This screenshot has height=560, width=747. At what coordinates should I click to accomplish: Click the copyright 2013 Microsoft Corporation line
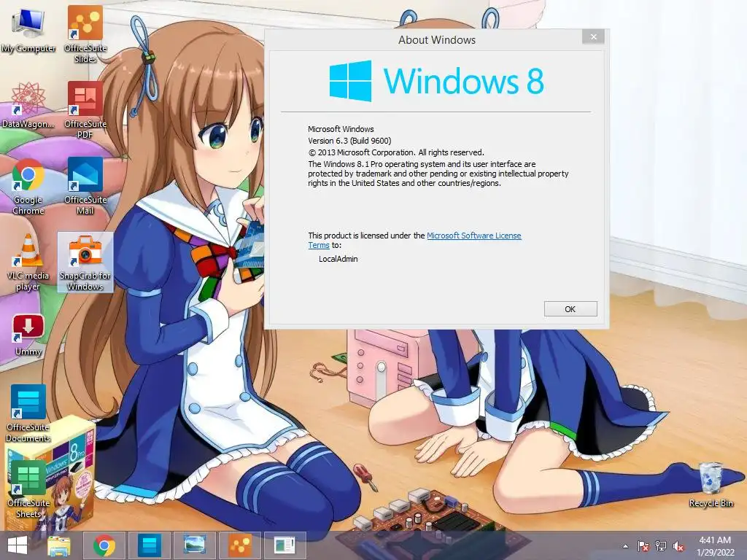click(x=396, y=152)
